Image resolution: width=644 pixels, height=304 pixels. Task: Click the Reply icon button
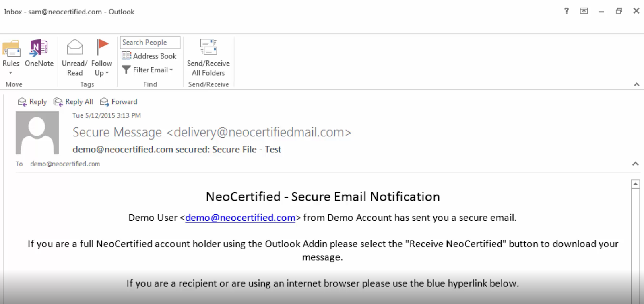point(32,102)
